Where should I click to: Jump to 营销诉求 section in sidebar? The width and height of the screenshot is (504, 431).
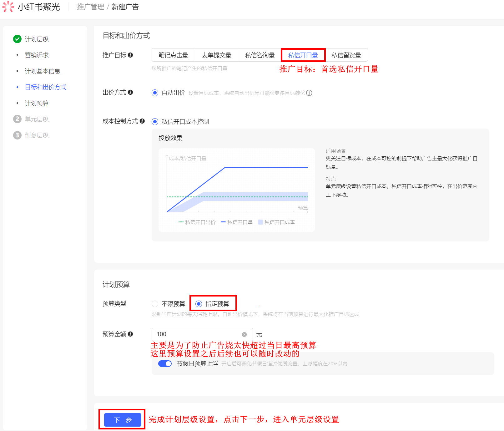37,55
